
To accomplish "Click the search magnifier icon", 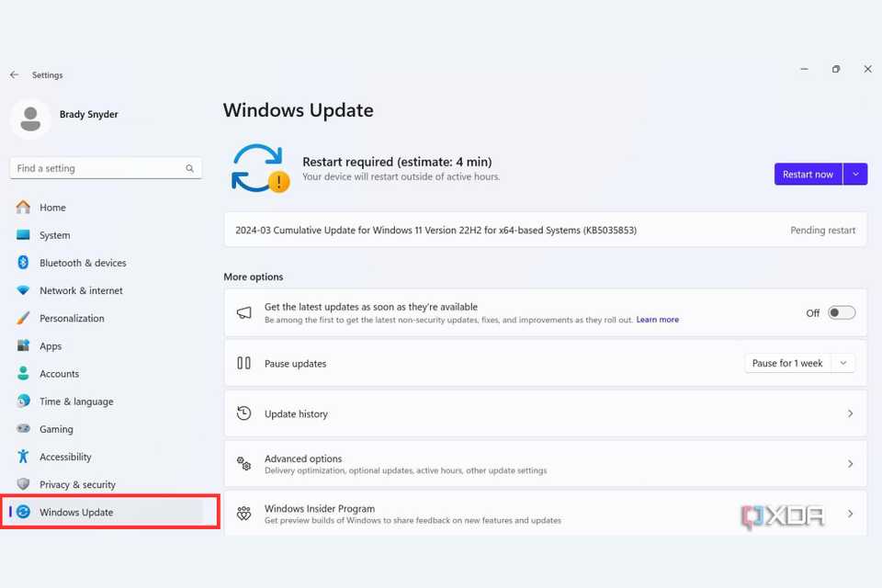I will point(189,168).
